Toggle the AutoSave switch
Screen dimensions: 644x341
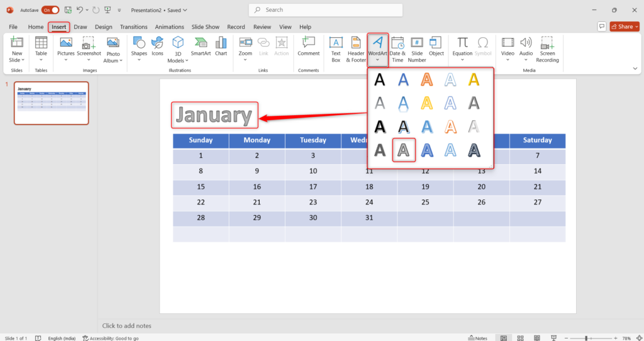click(50, 10)
